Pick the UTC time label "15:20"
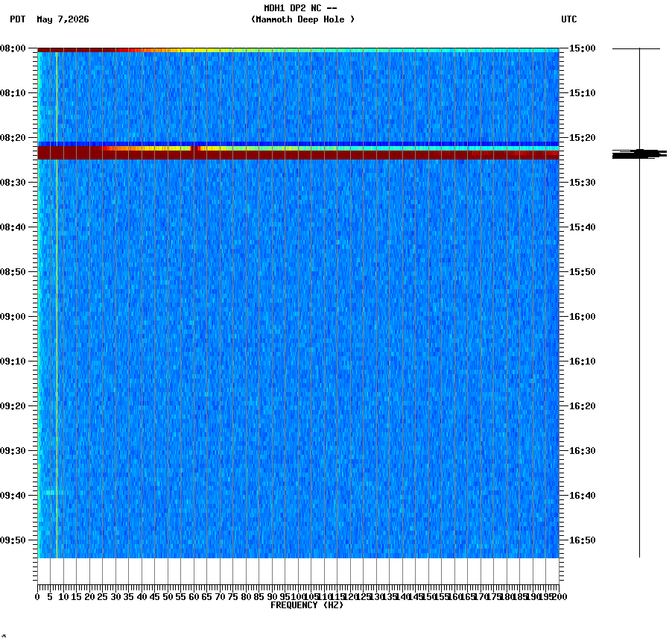The height and width of the screenshot is (644, 672). tap(583, 138)
